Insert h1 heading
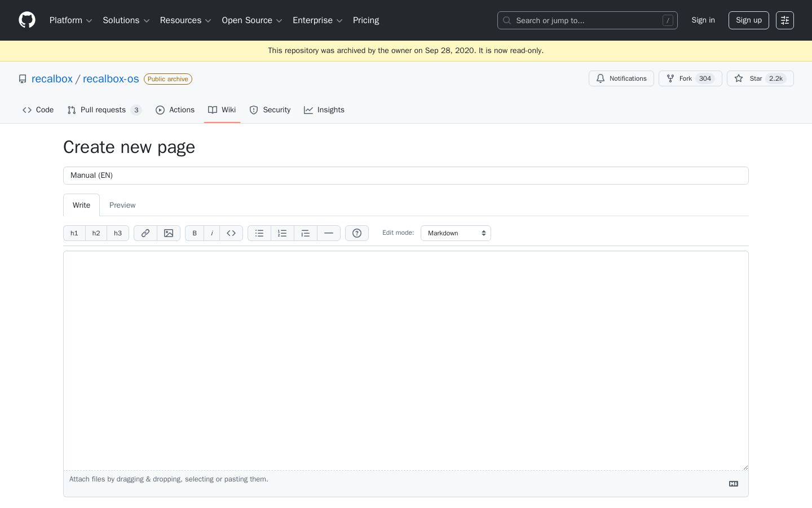This screenshot has width=812, height=508. 74,233
